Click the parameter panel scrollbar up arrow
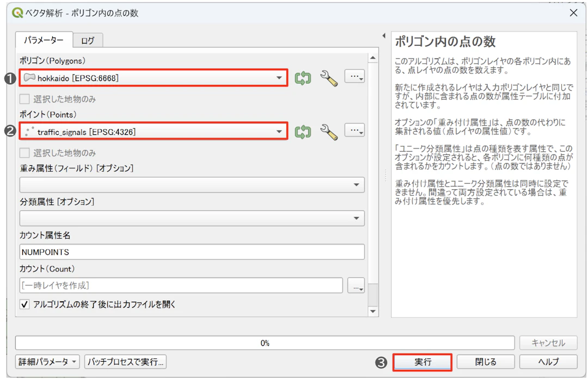This screenshot has height=379, width=588. (x=373, y=58)
